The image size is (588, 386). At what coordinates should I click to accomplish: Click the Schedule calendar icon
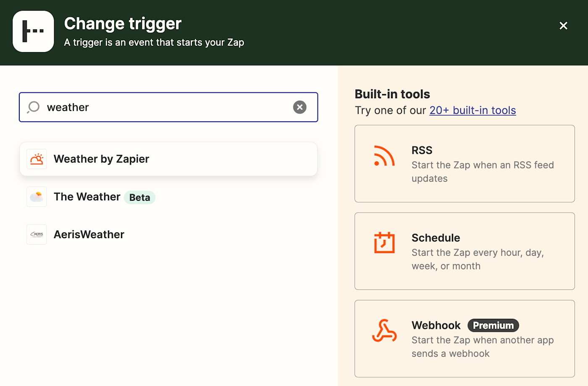(x=384, y=242)
